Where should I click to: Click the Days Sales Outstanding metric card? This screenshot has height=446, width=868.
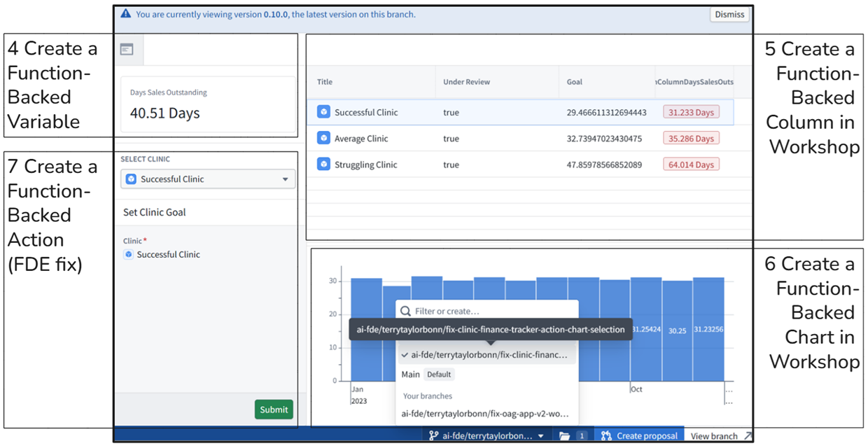pyautogui.click(x=208, y=104)
